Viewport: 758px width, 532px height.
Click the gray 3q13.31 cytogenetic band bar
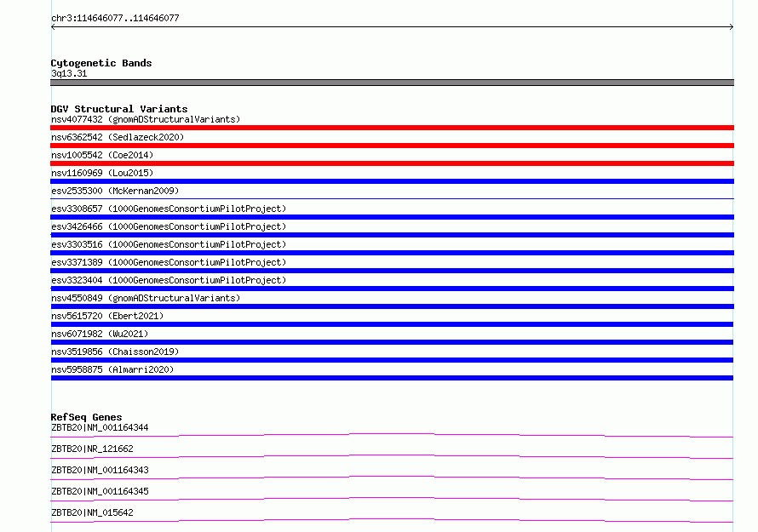click(392, 83)
